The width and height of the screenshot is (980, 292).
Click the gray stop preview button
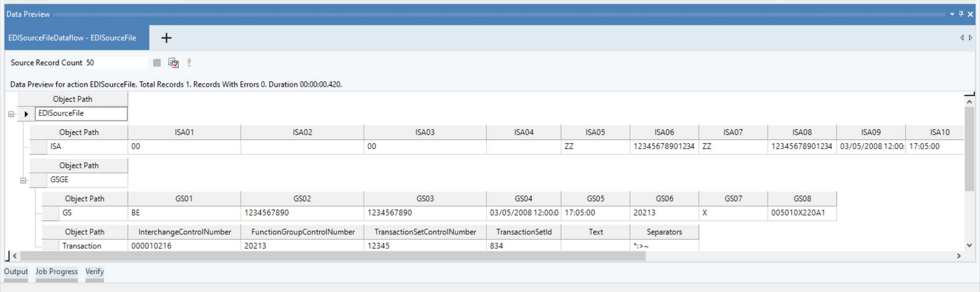[157, 63]
